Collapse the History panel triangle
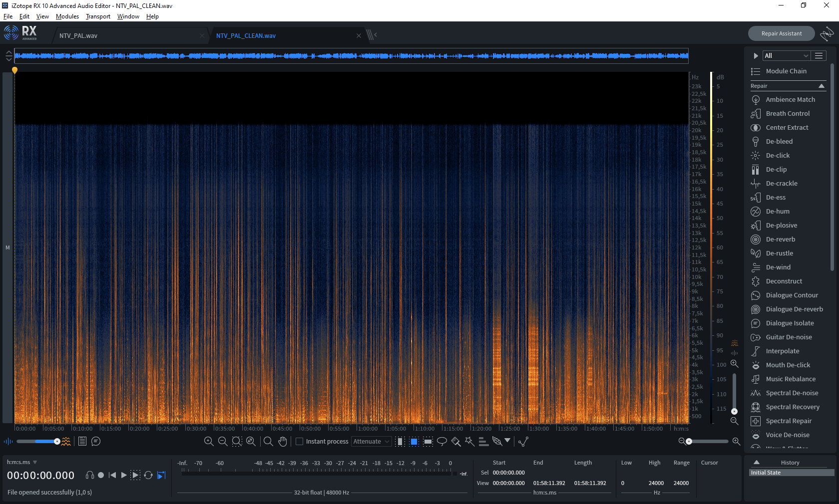Image resolution: width=839 pixels, height=504 pixels. tap(757, 463)
